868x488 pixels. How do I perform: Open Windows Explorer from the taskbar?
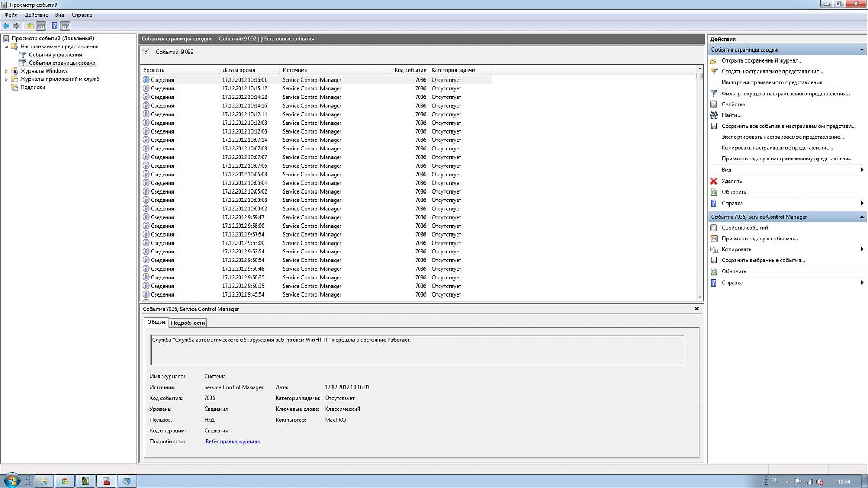click(44, 481)
